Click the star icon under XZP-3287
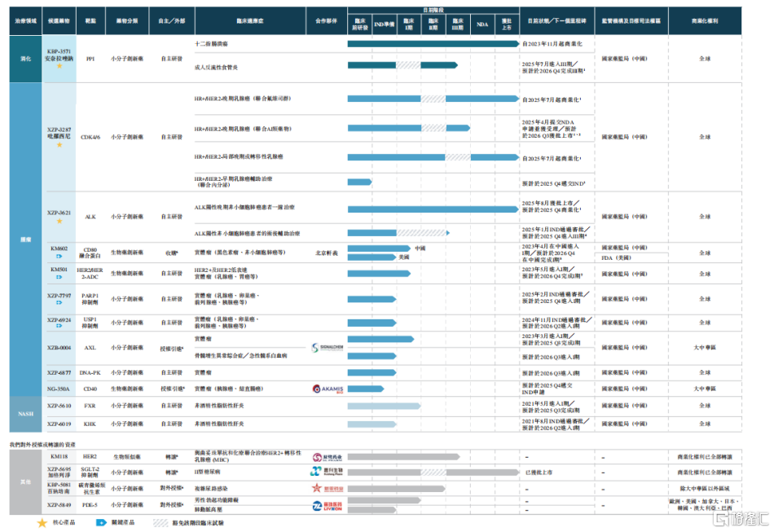Viewport: 774px width, 532px height. [x=59, y=145]
